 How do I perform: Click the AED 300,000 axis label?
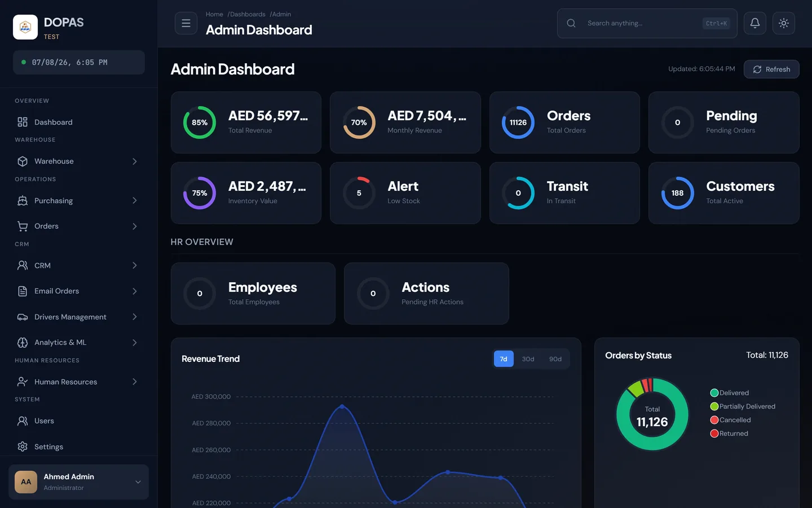point(211,397)
